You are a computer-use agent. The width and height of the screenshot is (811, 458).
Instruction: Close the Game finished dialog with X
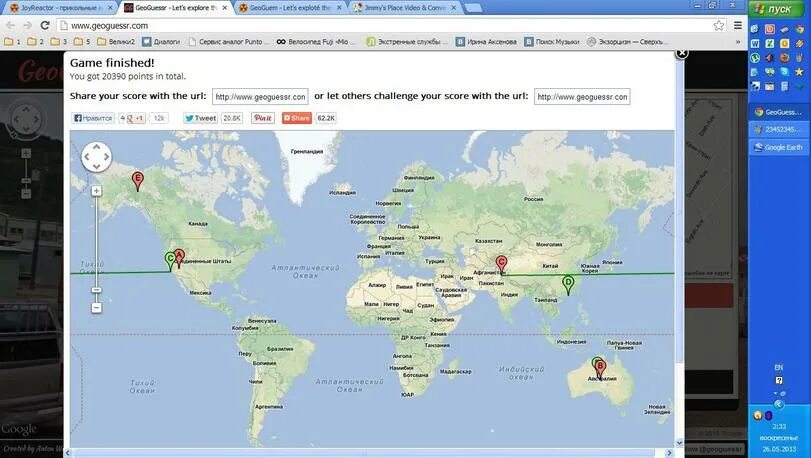click(682, 53)
